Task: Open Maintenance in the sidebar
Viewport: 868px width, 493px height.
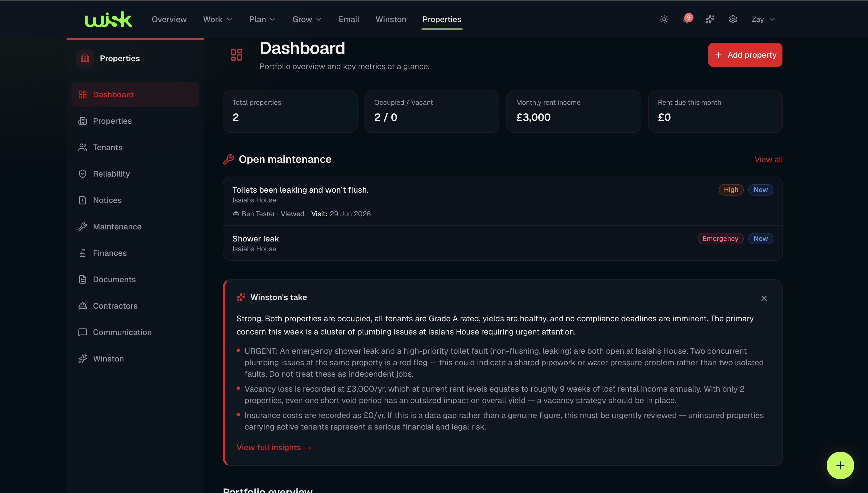Action: (x=135, y=227)
